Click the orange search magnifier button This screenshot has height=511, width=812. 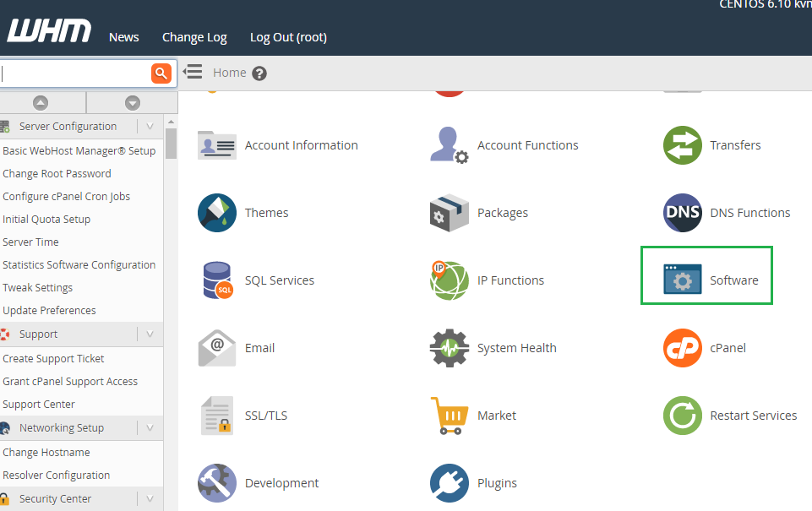point(161,73)
